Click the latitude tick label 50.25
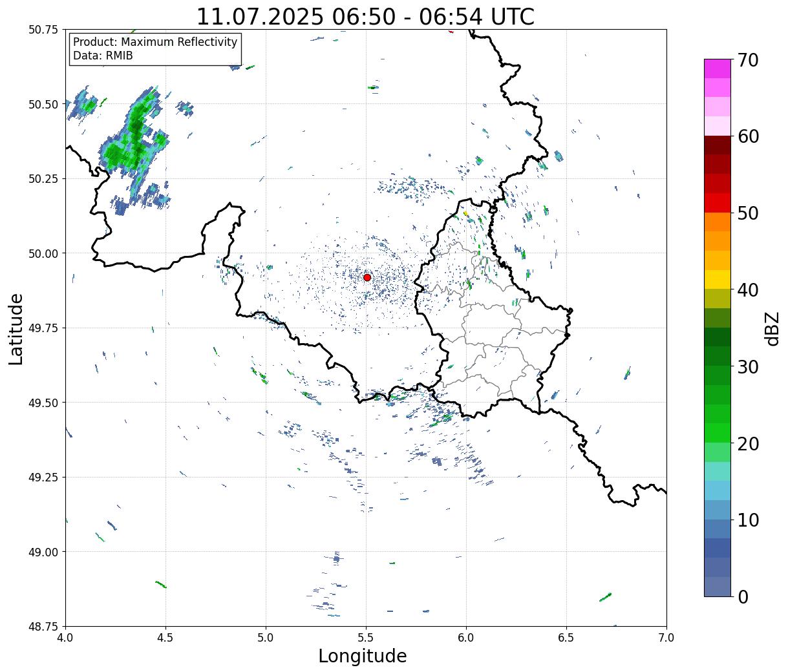 click(43, 179)
